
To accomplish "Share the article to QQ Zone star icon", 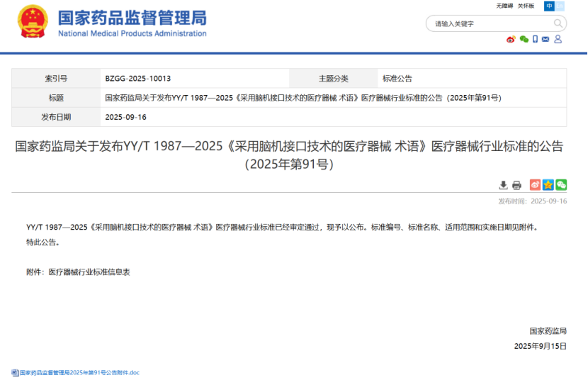I will (x=548, y=185).
